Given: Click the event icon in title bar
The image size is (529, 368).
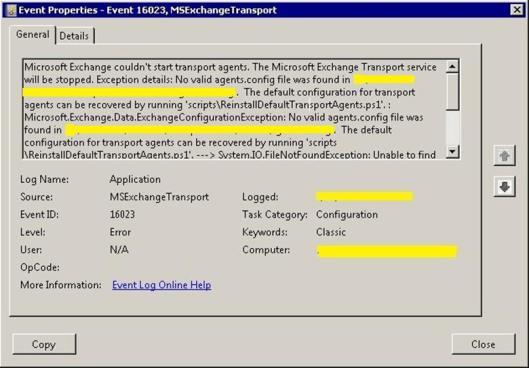Looking at the screenshot, I should (x=11, y=10).
